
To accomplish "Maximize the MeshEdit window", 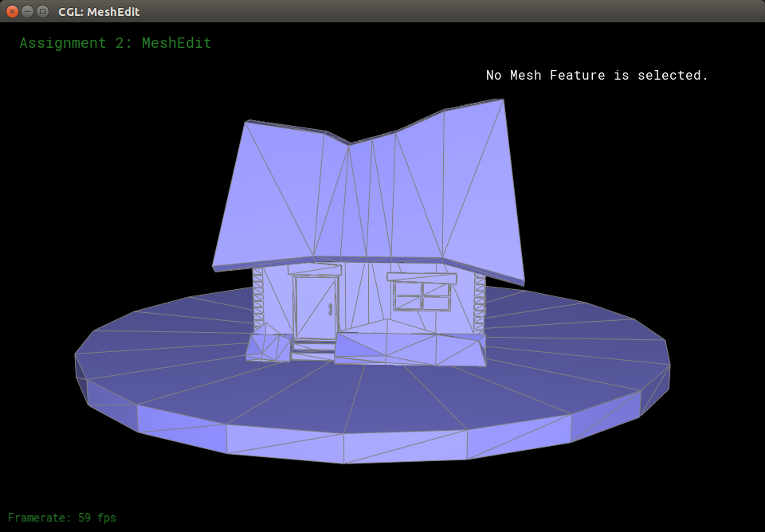I will pyautogui.click(x=42, y=11).
